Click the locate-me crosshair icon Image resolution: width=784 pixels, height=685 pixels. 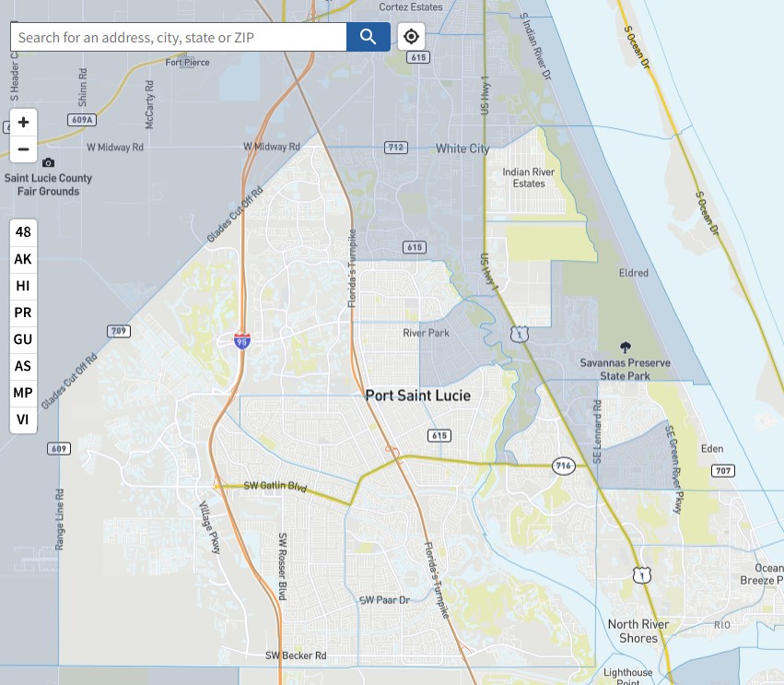pyautogui.click(x=412, y=37)
